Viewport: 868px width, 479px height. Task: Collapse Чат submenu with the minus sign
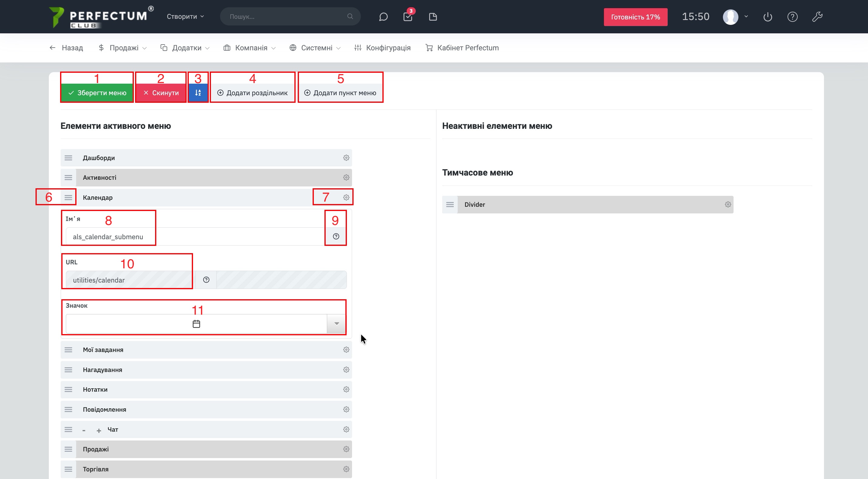(x=84, y=430)
